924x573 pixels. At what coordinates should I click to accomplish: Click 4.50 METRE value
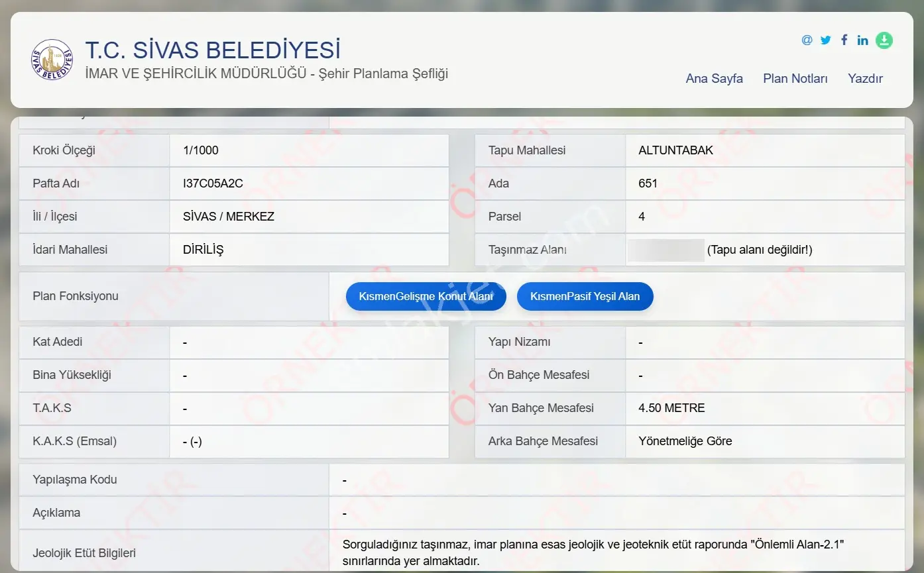tap(671, 408)
